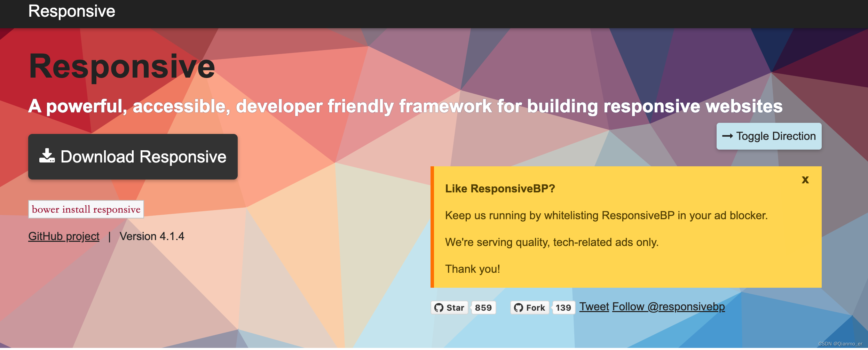
Task: Dismiss the Like ResponsiveBP notice
Action: (805, 180)
